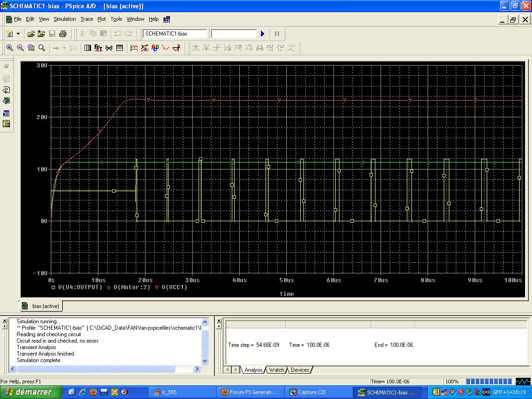Switch to the Watch tab
The image size is (532, 399).
[x=277, y=370]
